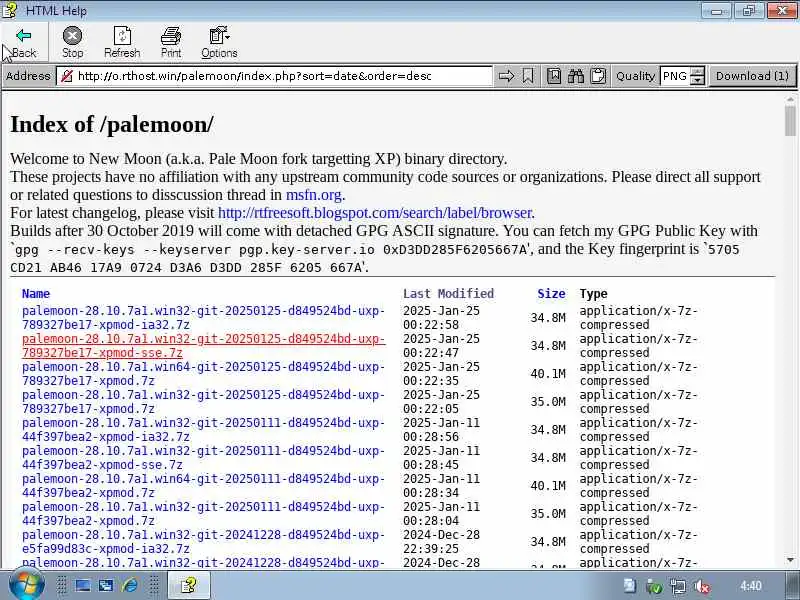Click the leftmost document tray icon
The height and width of the screenshot is (600, 800).
point(630,586)
